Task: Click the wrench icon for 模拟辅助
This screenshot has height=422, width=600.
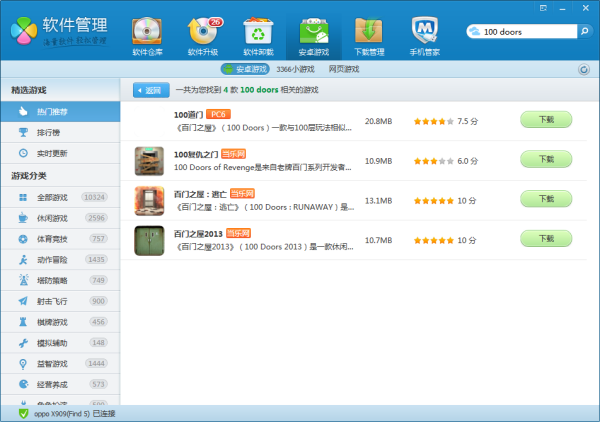Action: [x=23, y=343]
